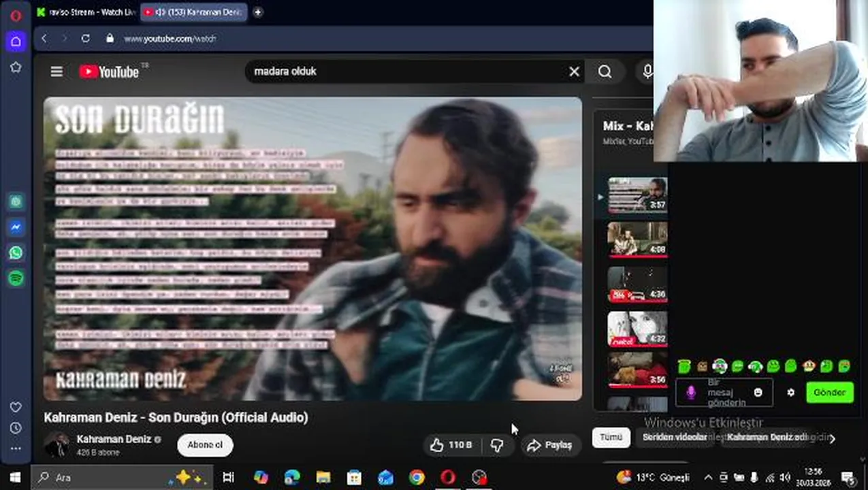Send chat message with Gönder button
The image size is (868, 490).
click(x=829, y=393)
